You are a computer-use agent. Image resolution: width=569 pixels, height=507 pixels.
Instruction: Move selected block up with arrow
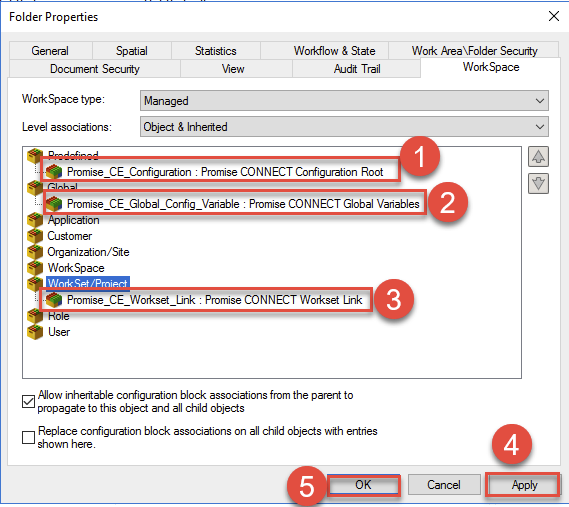pos(538,157)
